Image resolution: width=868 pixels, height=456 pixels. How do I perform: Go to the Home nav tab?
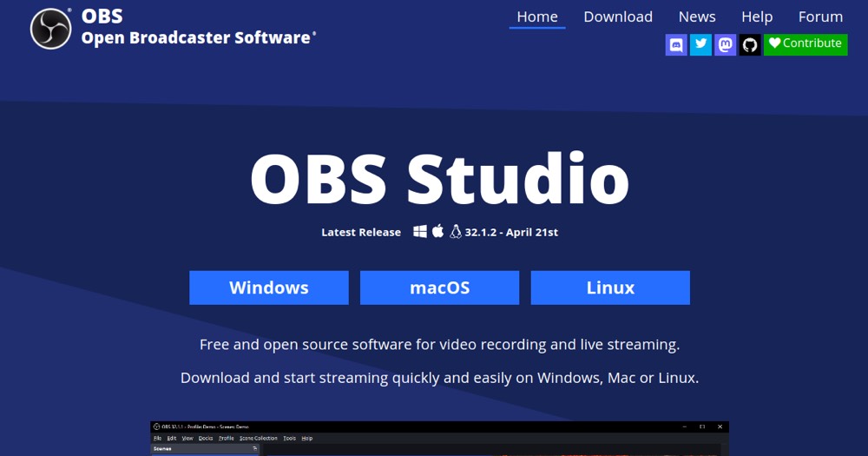click(x=537, y=17)
